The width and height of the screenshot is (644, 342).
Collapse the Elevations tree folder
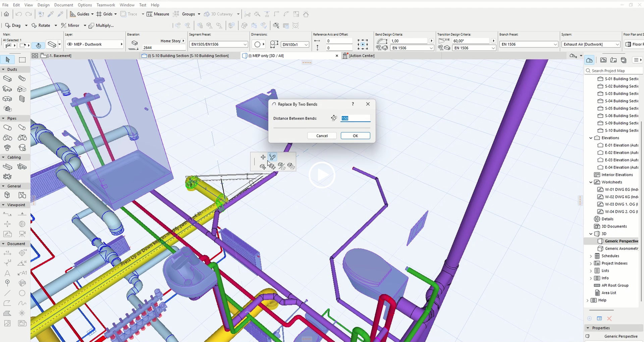coord(591,138)
